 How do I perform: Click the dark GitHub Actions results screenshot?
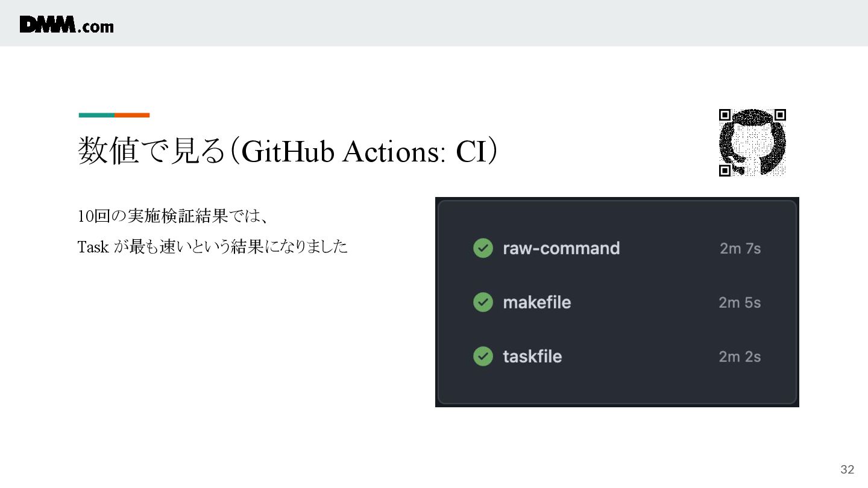coord(617,302)
